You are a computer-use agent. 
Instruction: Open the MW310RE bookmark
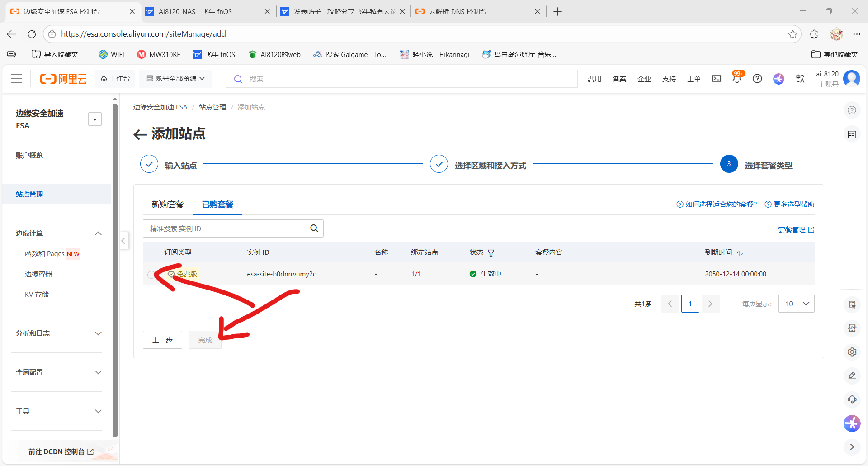coord(159,55)
